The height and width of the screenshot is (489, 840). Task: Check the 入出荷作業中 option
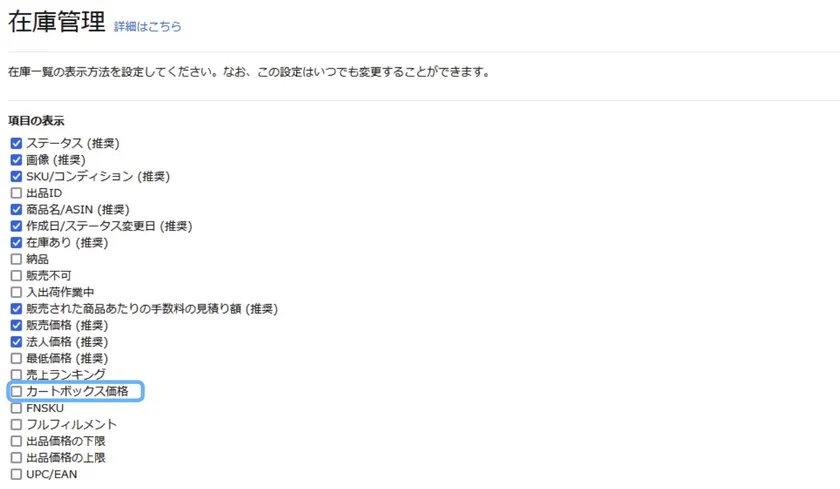pyautogui.click(x=16, y=292)
